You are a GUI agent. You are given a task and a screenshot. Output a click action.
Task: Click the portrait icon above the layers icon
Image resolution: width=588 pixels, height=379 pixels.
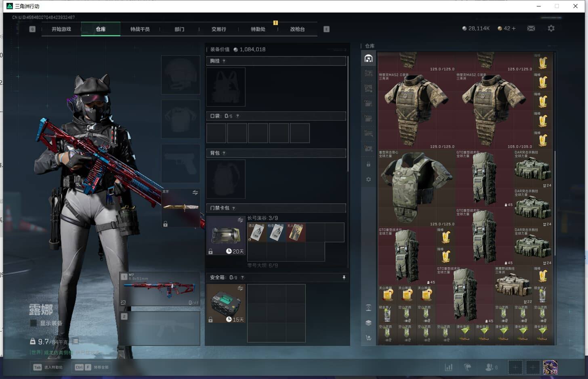(368, 308)
